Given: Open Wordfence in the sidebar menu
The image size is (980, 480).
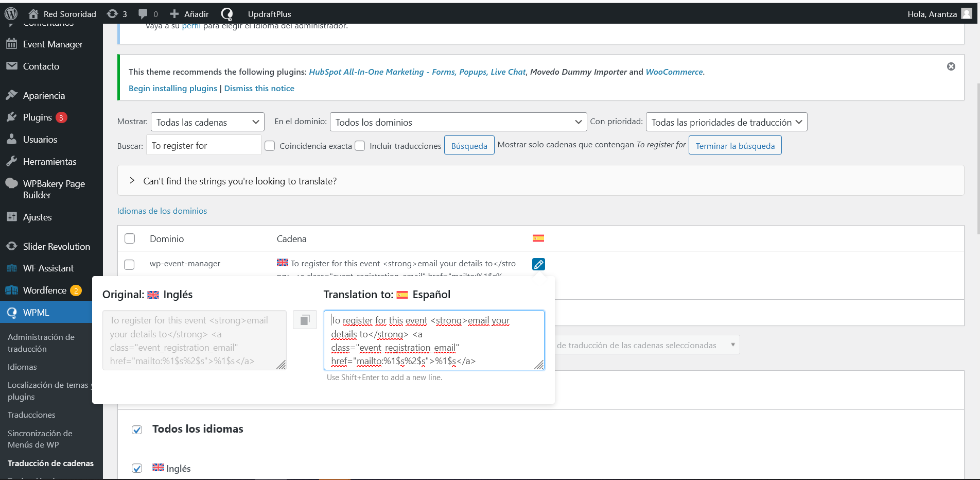Looking at the screenshot, I should tap(45, 290).
